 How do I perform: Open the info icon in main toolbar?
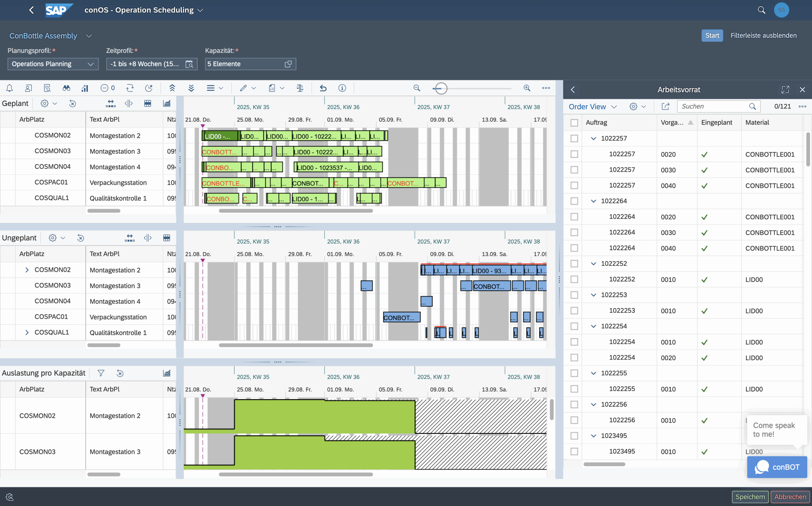pos(342,88)
